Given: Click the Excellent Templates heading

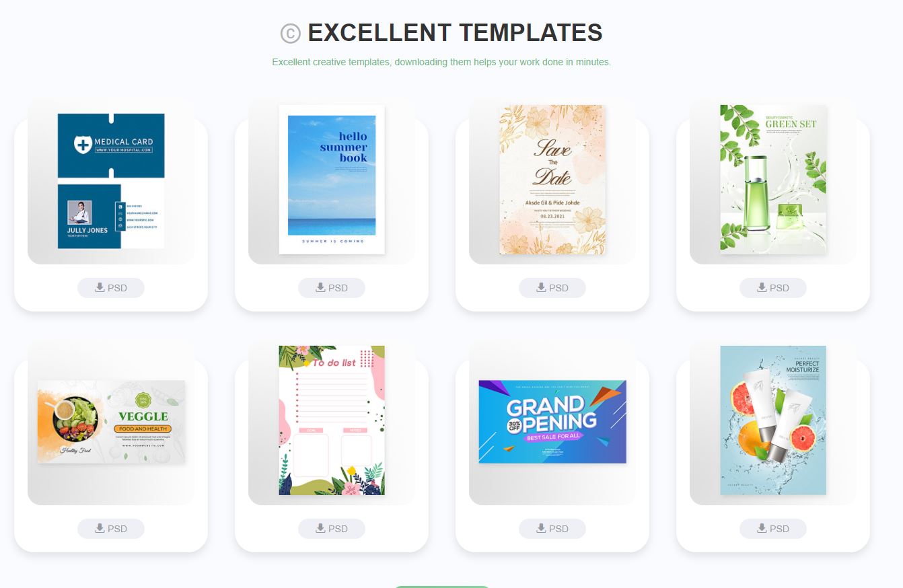Looking at the screenshot, I should coord(455,33).
